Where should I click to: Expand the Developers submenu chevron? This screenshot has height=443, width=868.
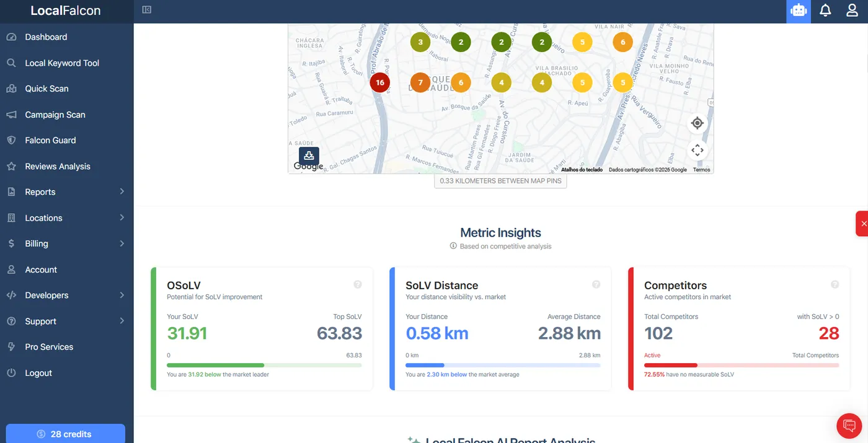122,296
